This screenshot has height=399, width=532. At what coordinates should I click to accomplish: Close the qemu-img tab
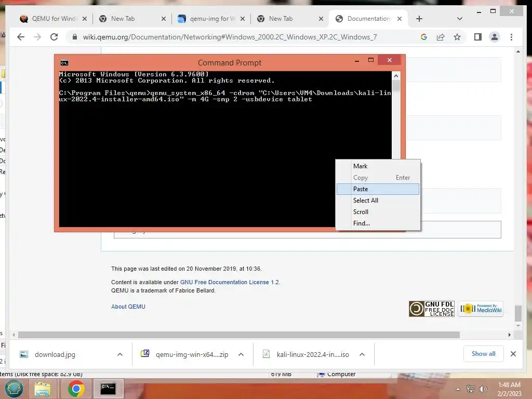tap(242, 19)
